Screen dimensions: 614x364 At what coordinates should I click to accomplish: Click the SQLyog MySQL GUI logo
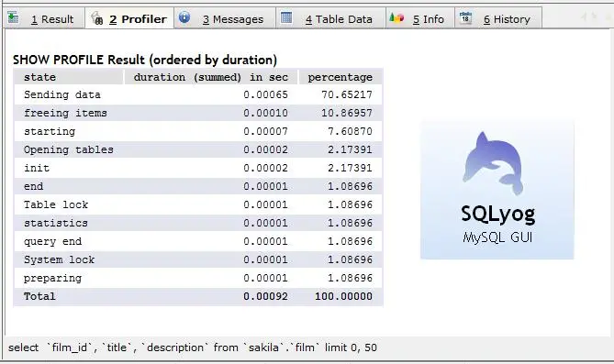pos(497,190)
